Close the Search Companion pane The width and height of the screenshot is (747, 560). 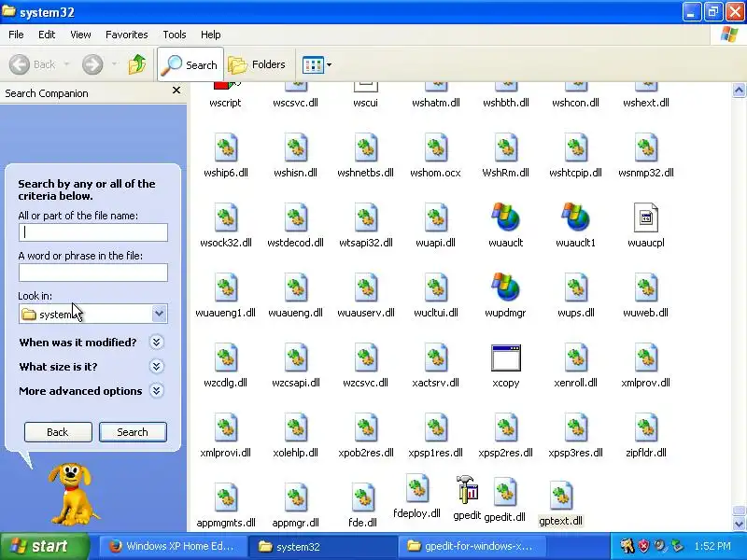(x=176, y=90)
